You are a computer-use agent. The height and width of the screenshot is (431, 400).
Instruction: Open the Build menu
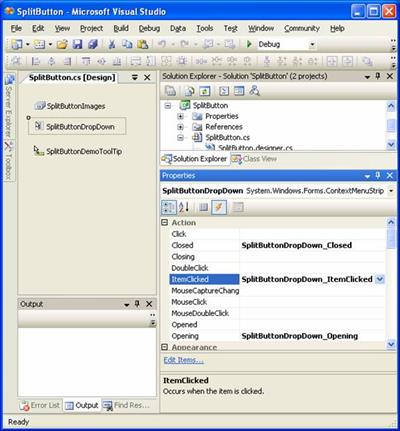(121, 29)
